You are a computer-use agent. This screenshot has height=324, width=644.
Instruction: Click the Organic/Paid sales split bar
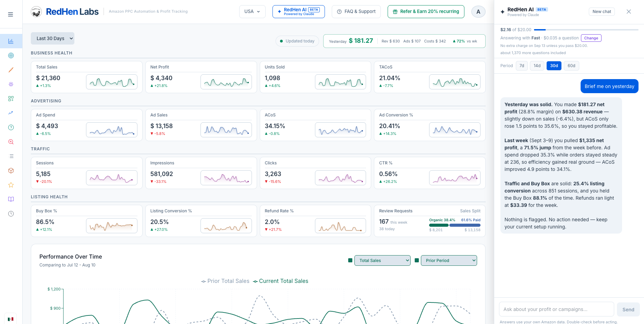pos(455,225)
